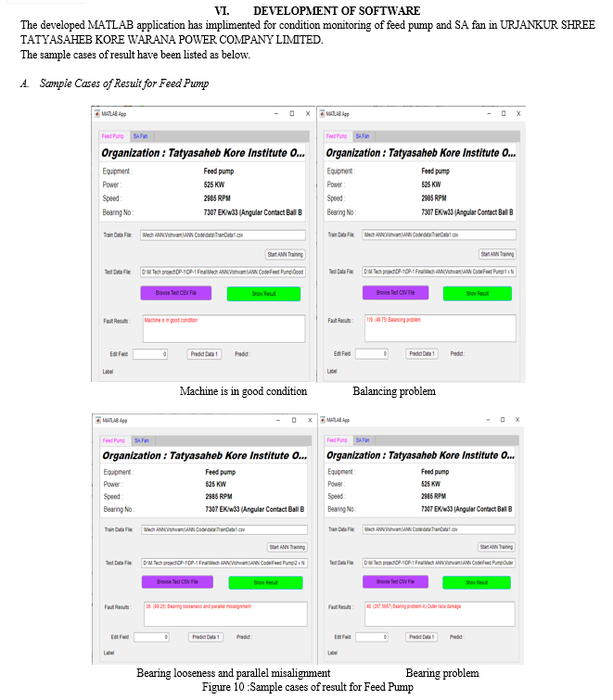The width and height of the screenshot is (613, 700).
Task: Show Result in the Bearing looseness window
Action: (265, 582)
